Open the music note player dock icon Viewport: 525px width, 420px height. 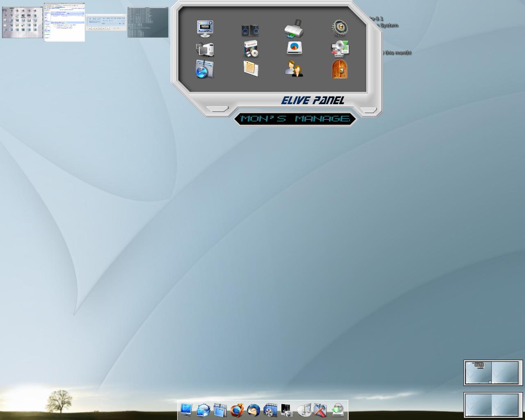click(x=304, y=410)
